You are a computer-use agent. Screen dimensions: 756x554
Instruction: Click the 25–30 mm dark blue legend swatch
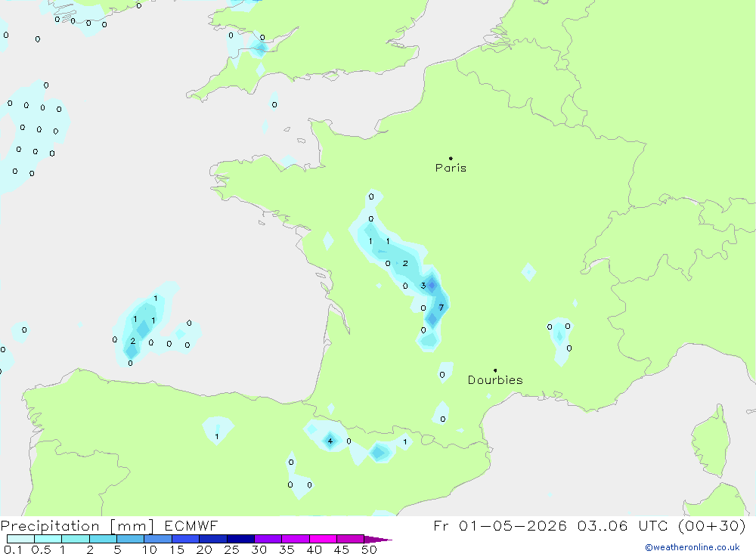(x=240, y=539)
